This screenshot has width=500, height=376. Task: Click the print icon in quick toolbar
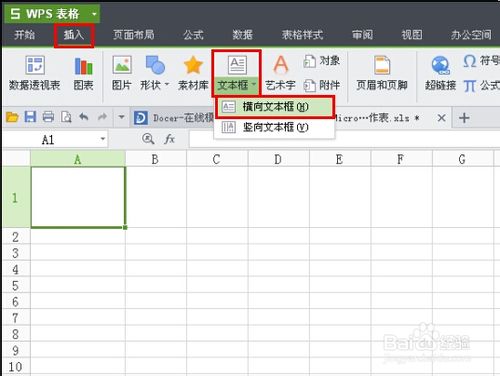(48, 117)
